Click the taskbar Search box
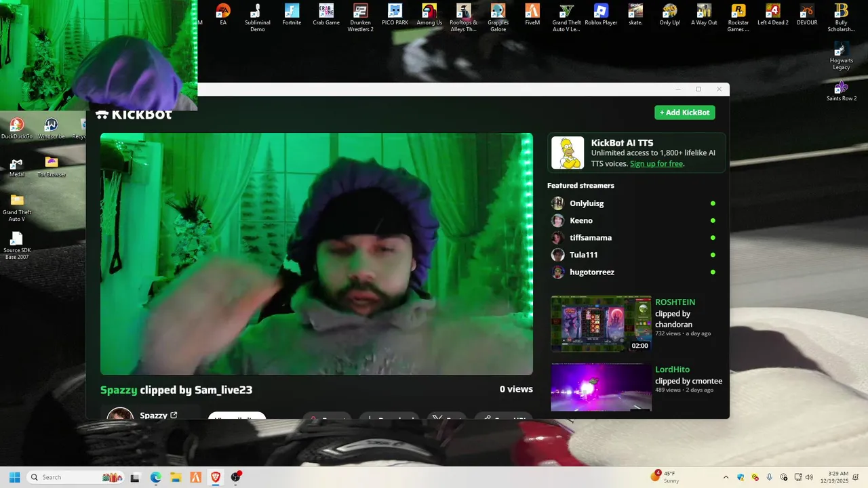 [x=76, y=477]
